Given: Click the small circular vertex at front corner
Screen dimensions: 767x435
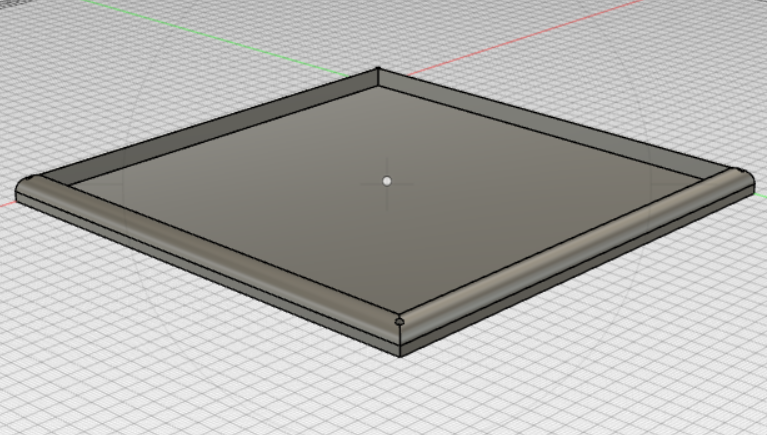Looking at the screenshot, I should click(x=399, y=321).
